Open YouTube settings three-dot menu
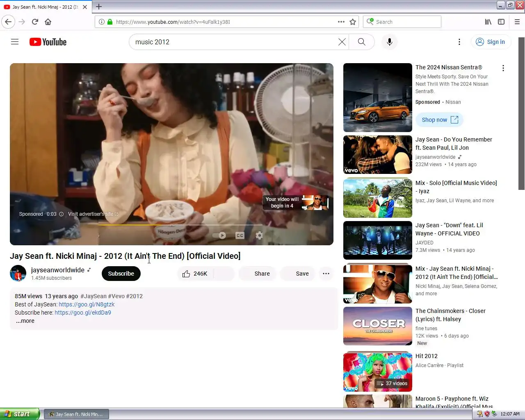 [459, 42]
